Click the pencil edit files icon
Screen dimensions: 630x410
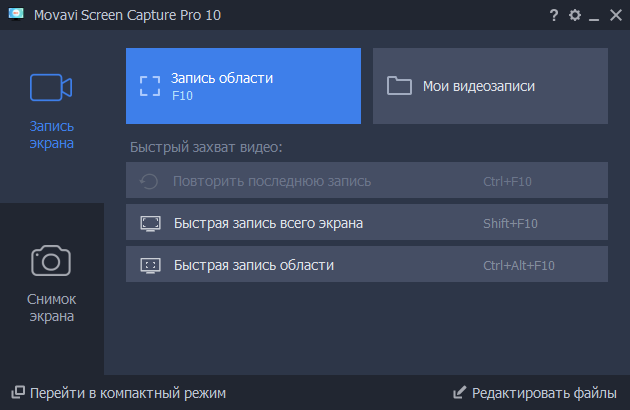[459, 393]
